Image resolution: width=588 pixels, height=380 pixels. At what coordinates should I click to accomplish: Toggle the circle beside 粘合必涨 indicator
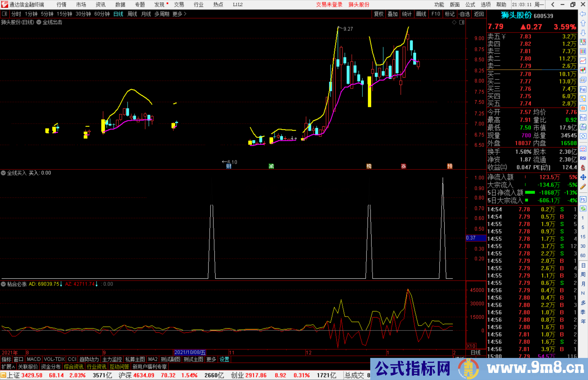pos(3,284)
